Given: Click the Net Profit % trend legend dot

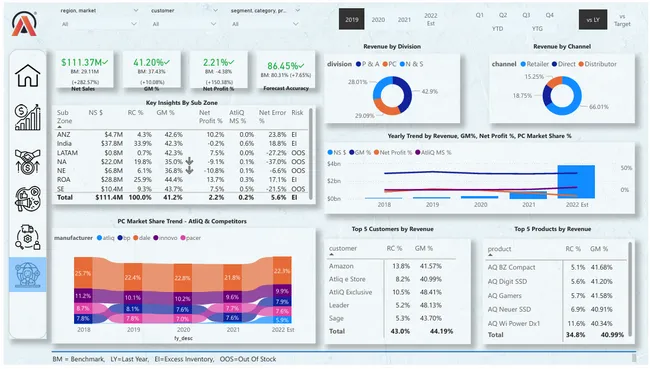Looking at the screenshot, I should [376, 153].
